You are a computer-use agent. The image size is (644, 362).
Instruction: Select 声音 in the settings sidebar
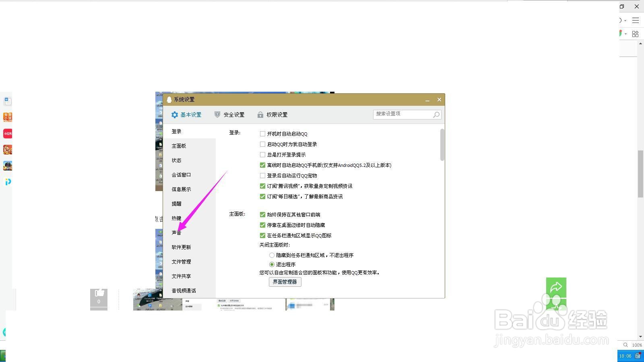(189, 233)
